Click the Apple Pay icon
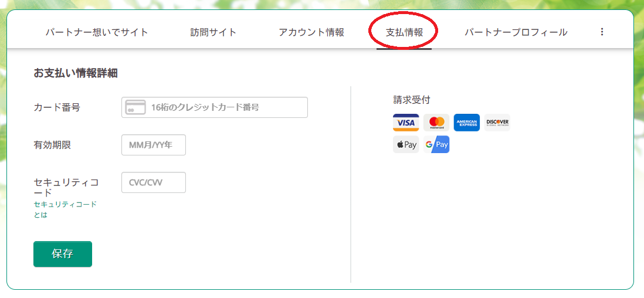This screenshot has height=298, width=644. [x=406, y=144]
